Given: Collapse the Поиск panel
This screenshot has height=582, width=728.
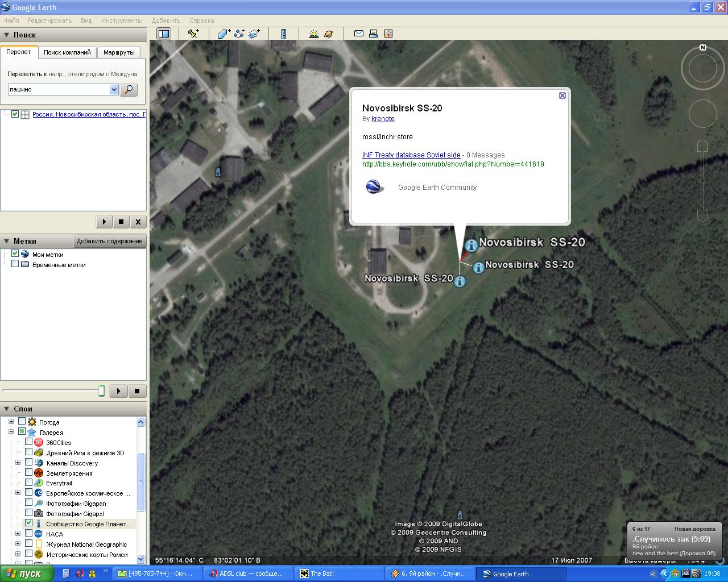Looking at the screenshot, I should click(x=7, y=35).
